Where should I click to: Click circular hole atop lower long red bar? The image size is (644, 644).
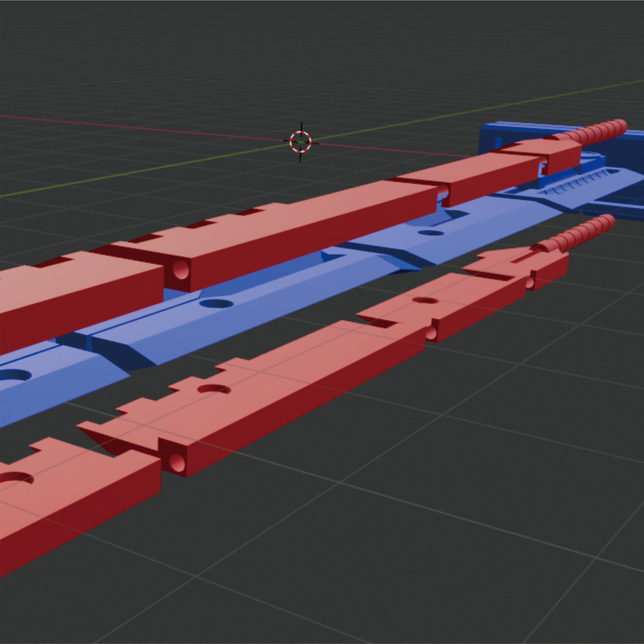tap(214, 389)
